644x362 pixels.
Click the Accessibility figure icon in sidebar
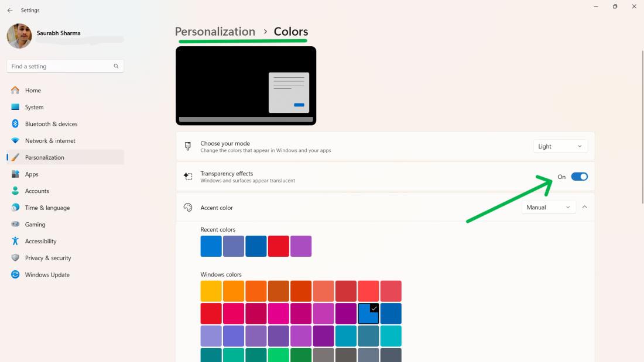point(15,241)
